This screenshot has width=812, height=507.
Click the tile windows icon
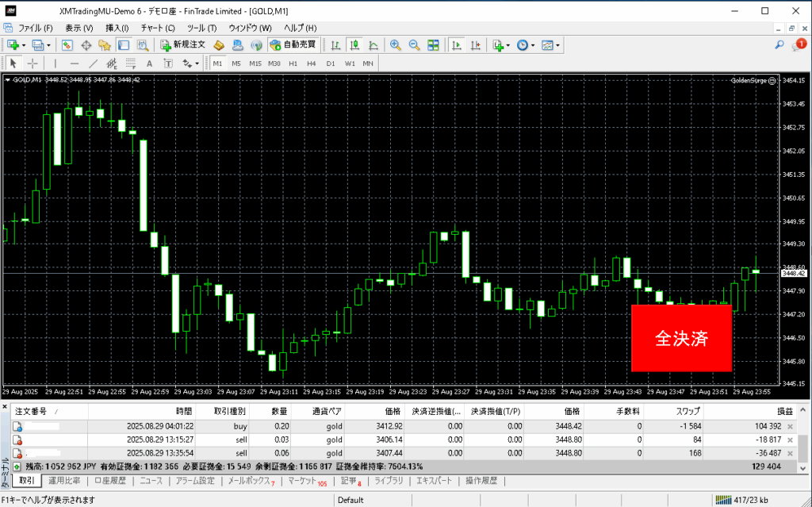pos(431,45)
